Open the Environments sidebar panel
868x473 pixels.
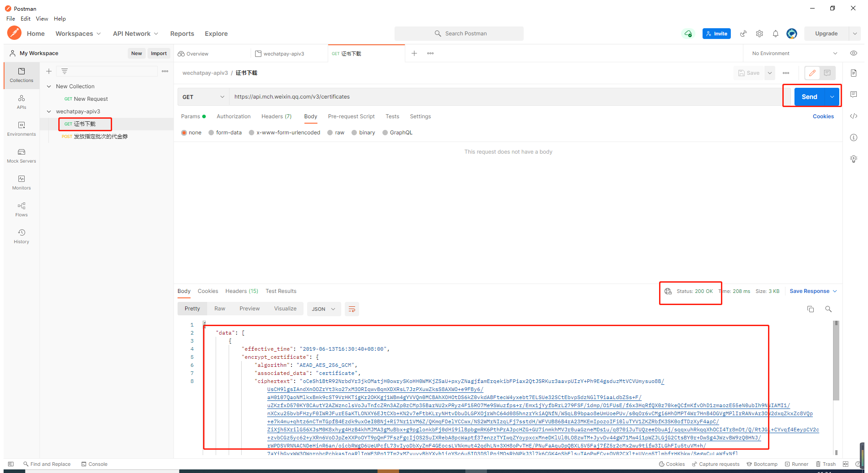pos(22,129)
